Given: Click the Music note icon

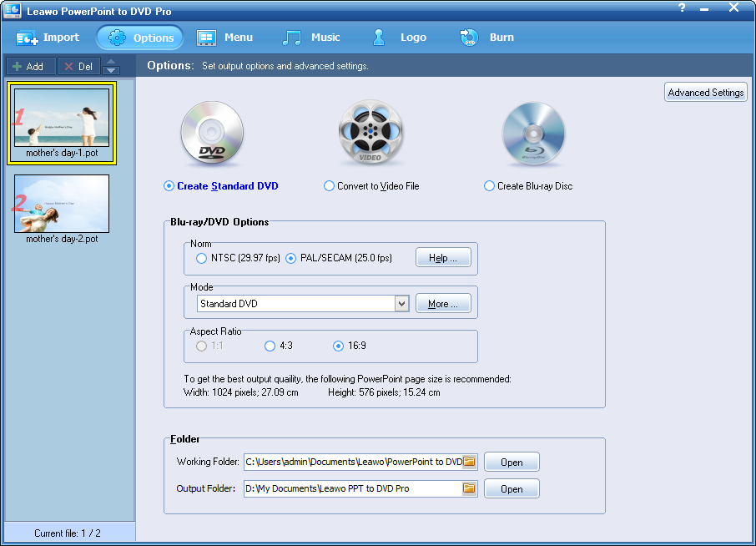Looking at the screenshot, I should point(291,38).
